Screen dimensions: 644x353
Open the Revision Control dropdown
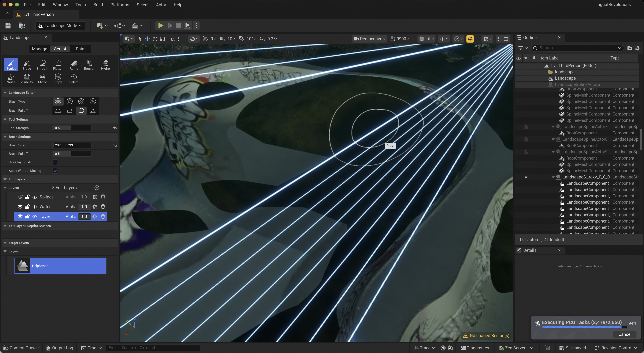pyautogui.click(x=616, y=348)
